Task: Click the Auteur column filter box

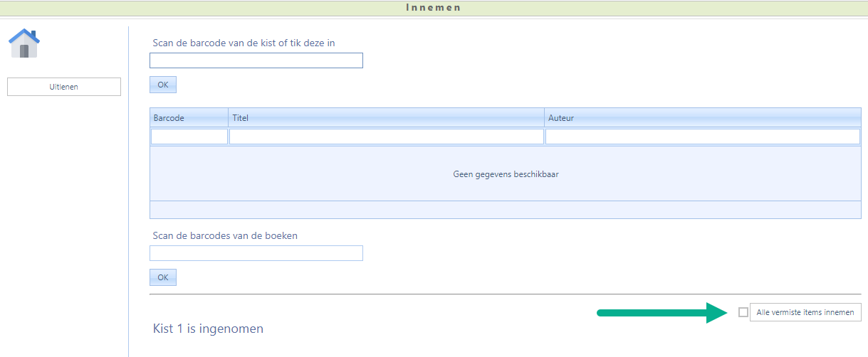Action: pos(702,137)
